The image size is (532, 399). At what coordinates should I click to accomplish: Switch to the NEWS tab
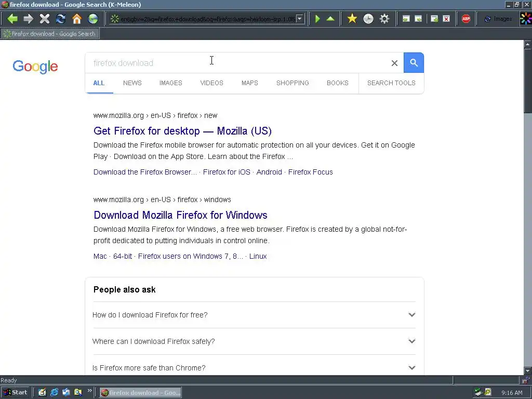pyautogui.click(x=132, y=83)
